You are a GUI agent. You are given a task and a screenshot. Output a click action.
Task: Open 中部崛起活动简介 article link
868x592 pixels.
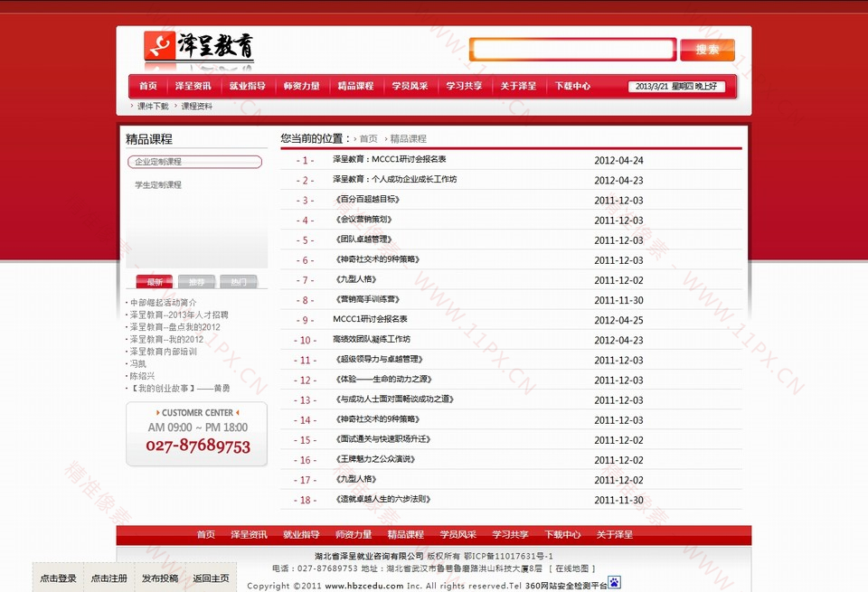[x=164, y=303]
